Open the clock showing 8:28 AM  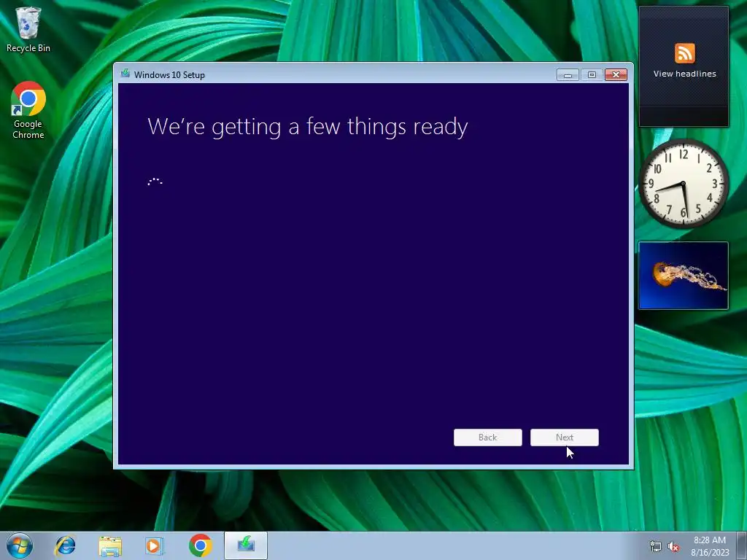710,546
